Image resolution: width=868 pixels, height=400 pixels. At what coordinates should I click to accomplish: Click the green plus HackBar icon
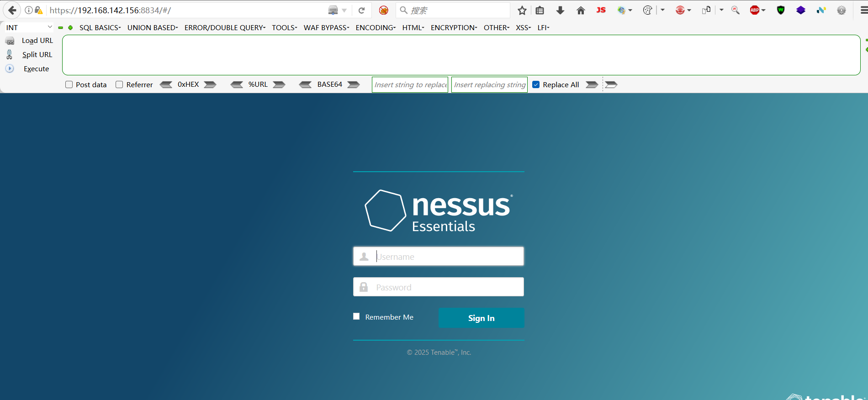[70, 27]
